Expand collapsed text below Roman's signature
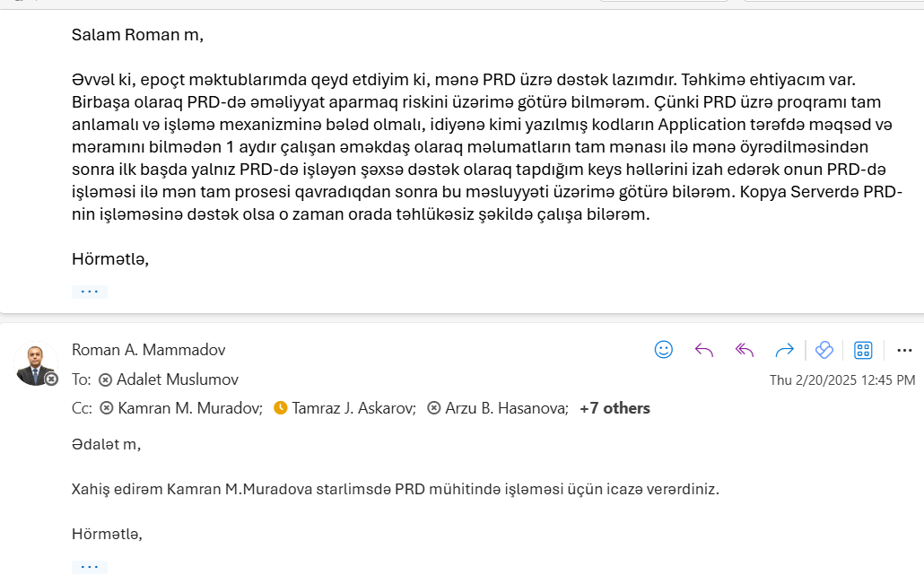 (x=90, y=567)
